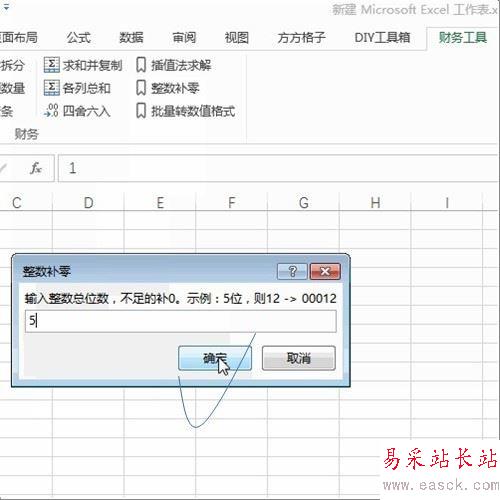Launch the 整数补零 tool
Viewport: 500px width, 500px height.
[x=168, y=88]
